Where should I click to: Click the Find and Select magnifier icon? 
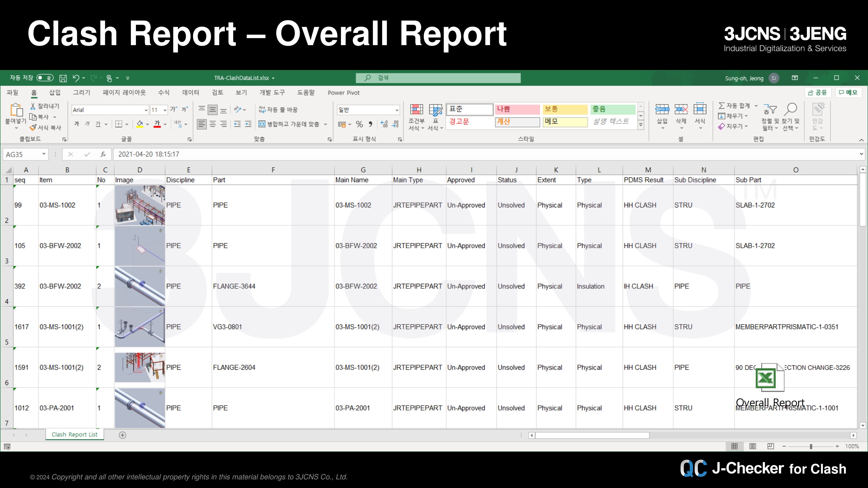tap(790, 109)
